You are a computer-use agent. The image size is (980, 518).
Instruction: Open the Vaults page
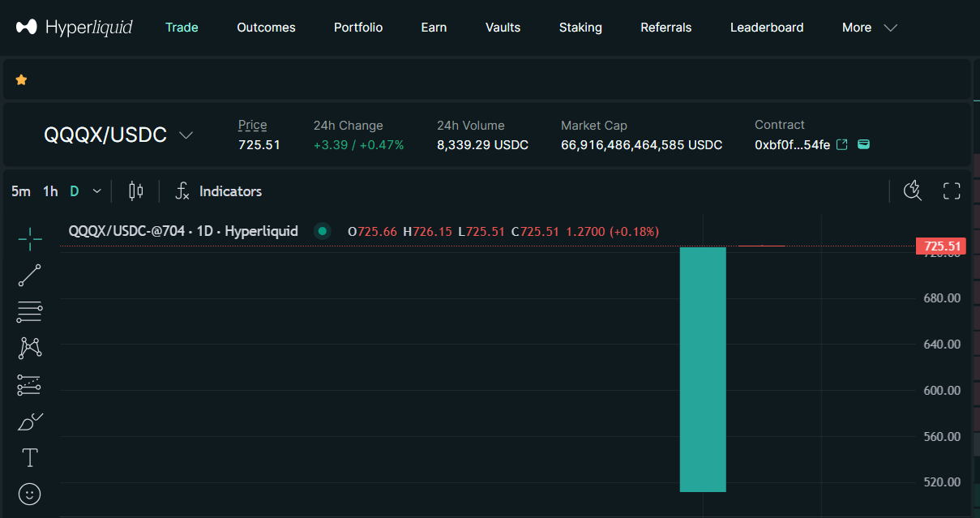[x=503, y=28]
